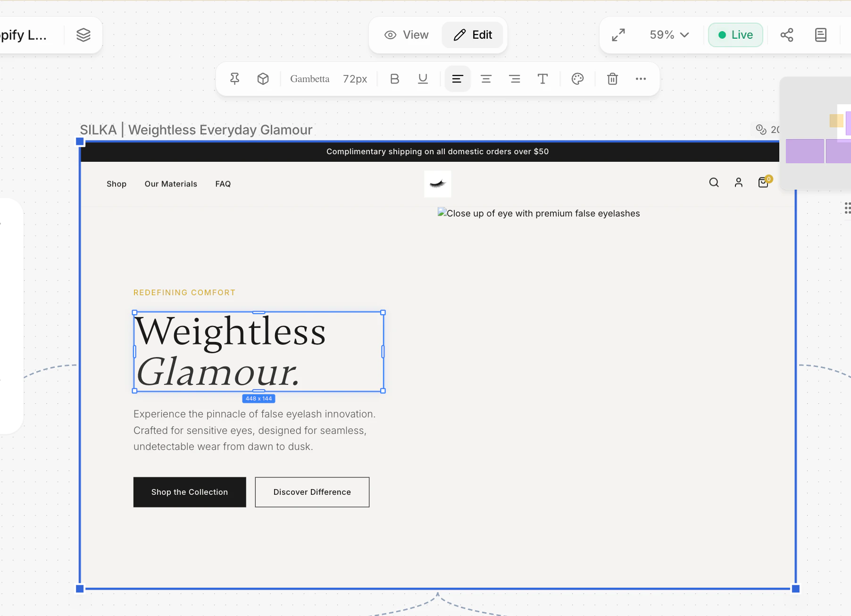Toggle underline formatting
Viewport: 851px width, 616px height.
(423, 79)
